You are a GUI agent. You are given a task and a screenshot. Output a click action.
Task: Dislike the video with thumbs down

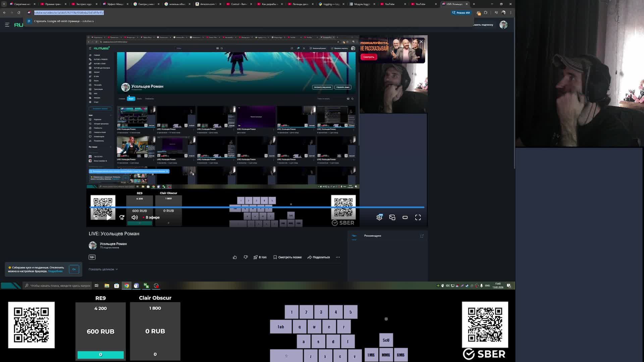pos(246,257)
